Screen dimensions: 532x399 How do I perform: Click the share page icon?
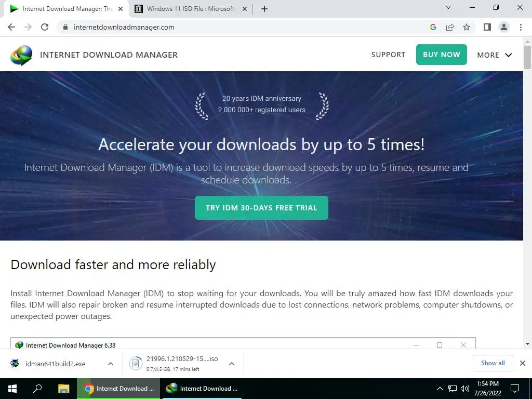coord(450,27)
